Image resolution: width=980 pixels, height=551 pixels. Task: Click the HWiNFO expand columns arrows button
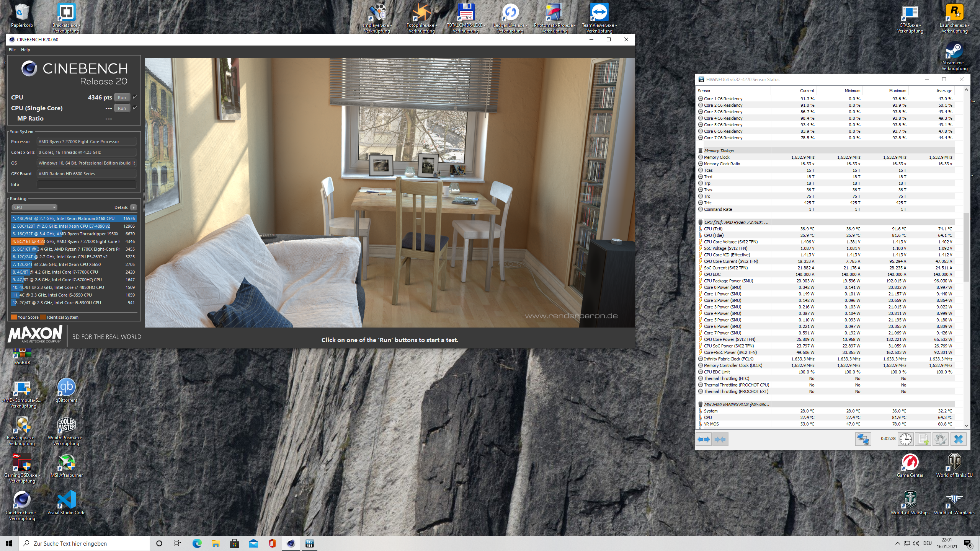[704, 439]
